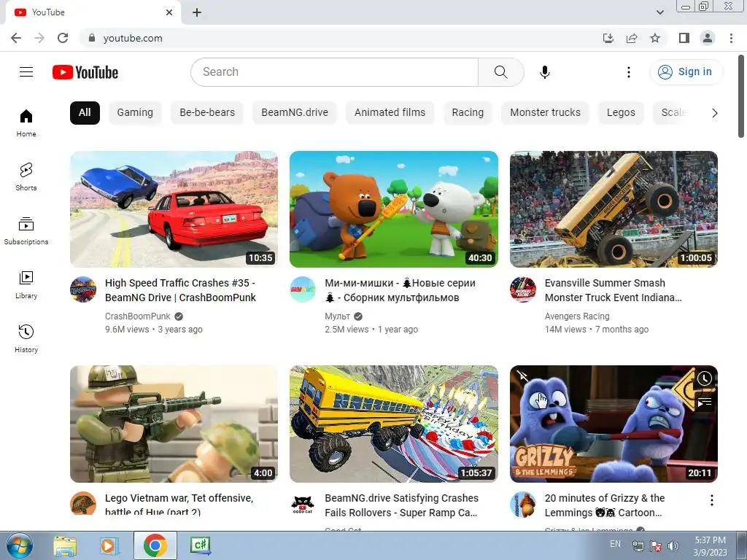Screen dimensions: 747x560
Task: Click Evansville Summer Smash video title
Action: [x=613, y=290]
